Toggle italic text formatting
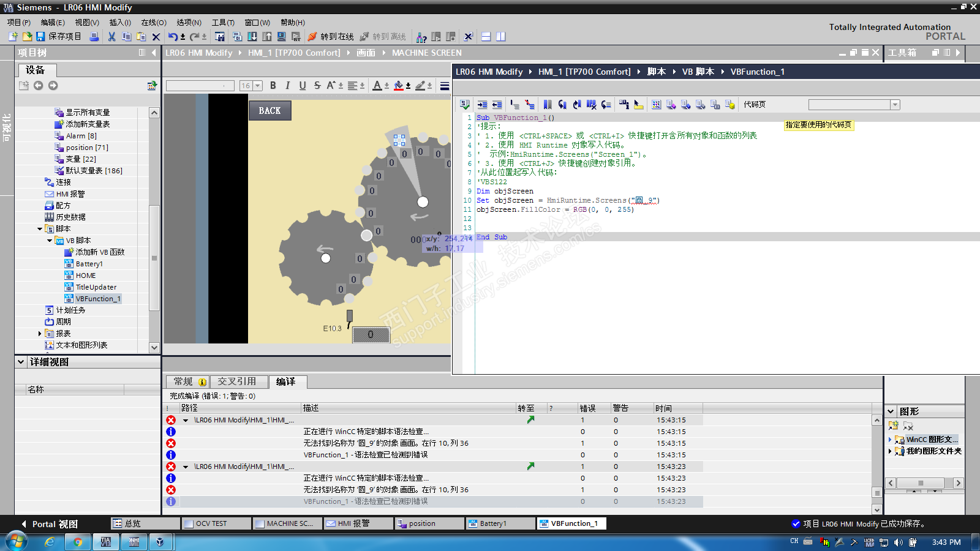Screen dimensions: 980x551 point(287,86)
